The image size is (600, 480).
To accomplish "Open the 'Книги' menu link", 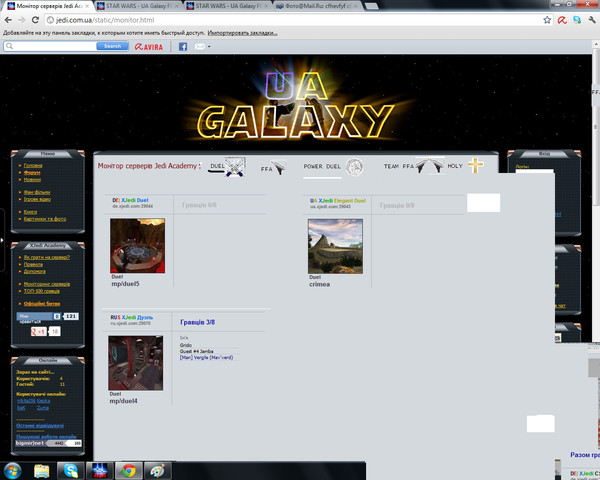I will click(x=30, y=212).
